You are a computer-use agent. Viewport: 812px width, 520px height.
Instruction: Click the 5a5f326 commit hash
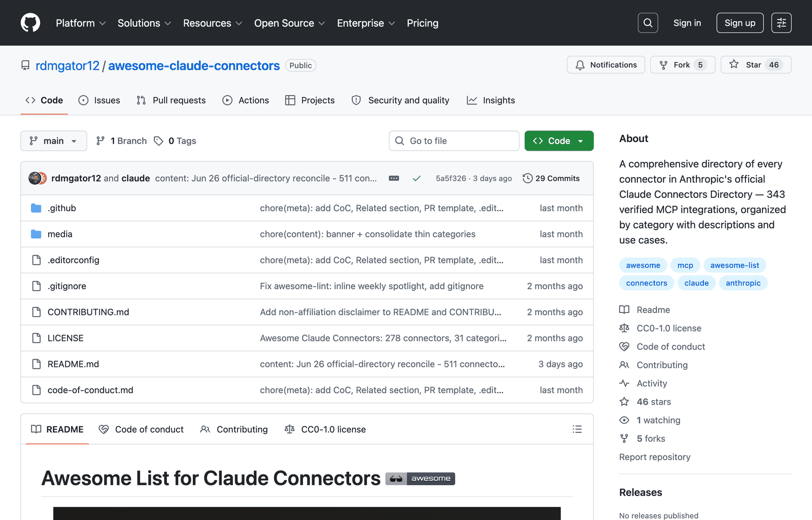(451, 179)
